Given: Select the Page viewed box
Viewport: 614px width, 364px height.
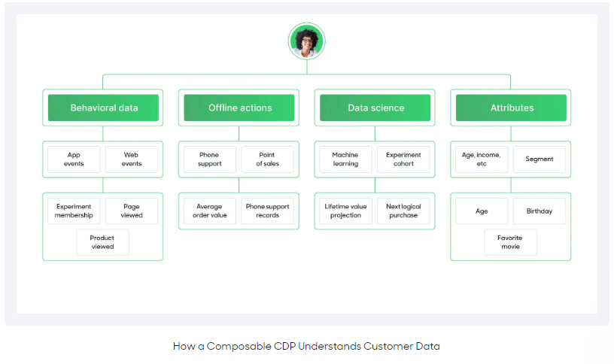Looking at the screenshot, I should [x=132, y=211].
